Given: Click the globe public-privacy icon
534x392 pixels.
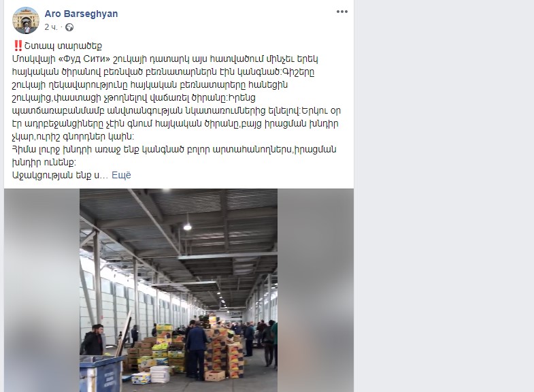Looking at the screenshot, I should (x=69, y=27).
